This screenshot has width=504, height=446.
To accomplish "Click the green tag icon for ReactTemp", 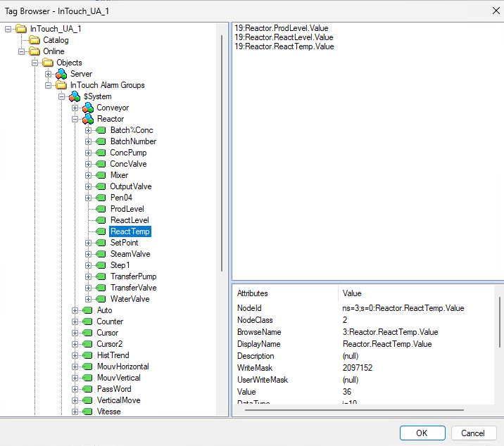I will tap(101, 231).
